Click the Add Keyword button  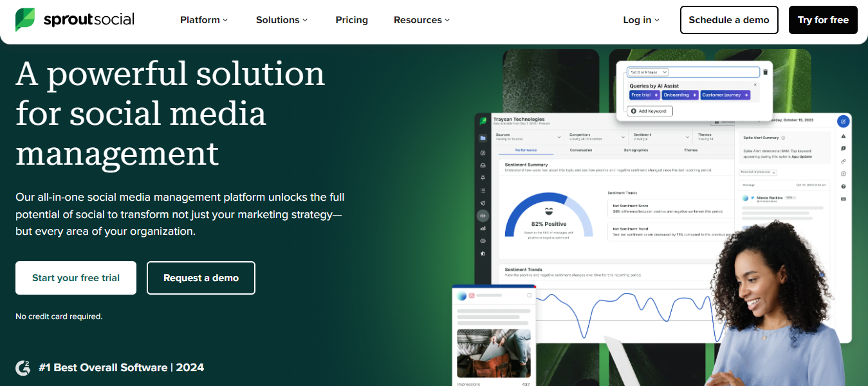point(651,111)
